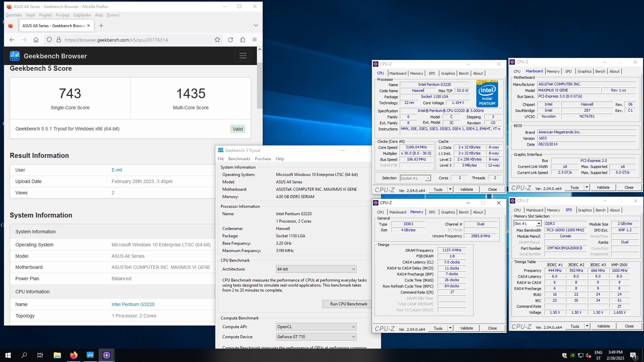Open the Datoteka menu in Firefox
The width and height of the screenshot is (644, 362).
(14, 15)
